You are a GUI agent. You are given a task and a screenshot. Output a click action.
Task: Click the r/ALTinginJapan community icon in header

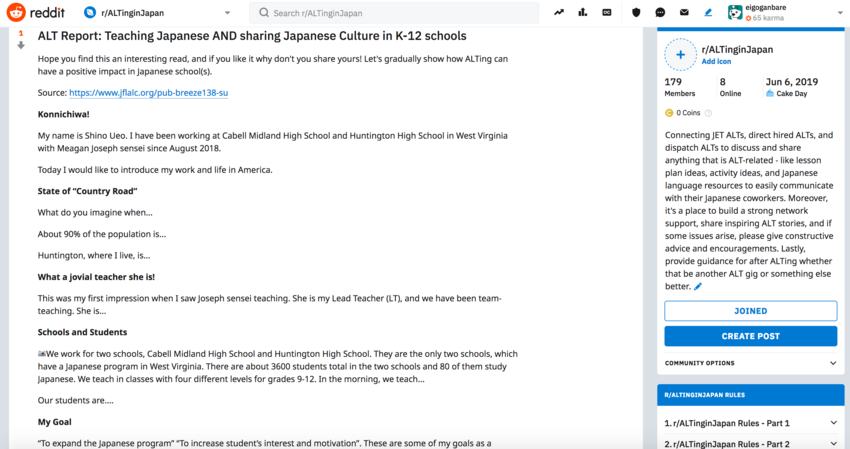coord(90,12)
